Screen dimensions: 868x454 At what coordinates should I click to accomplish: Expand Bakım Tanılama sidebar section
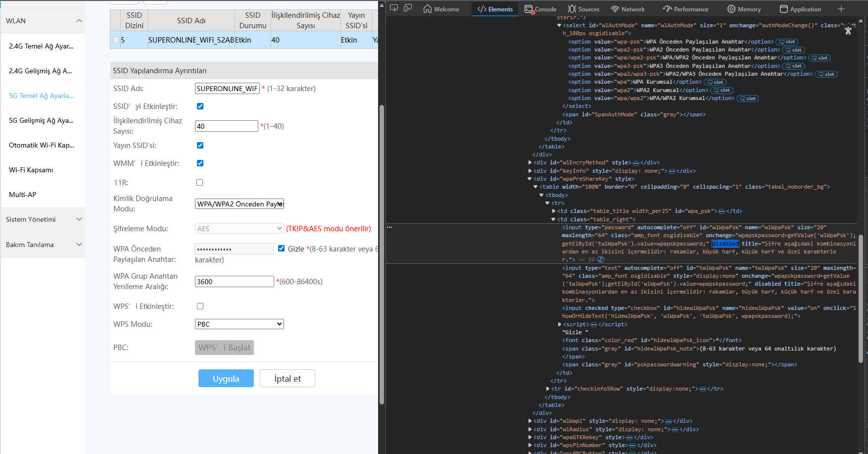[79, 245]
